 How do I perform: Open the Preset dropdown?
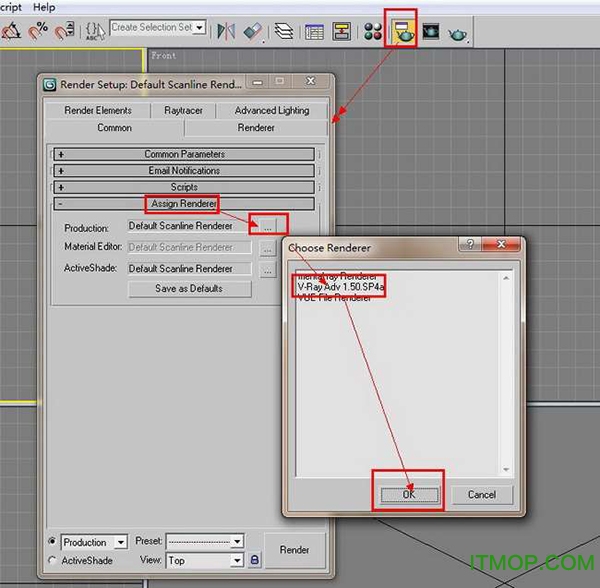click(x=237, y=541)
